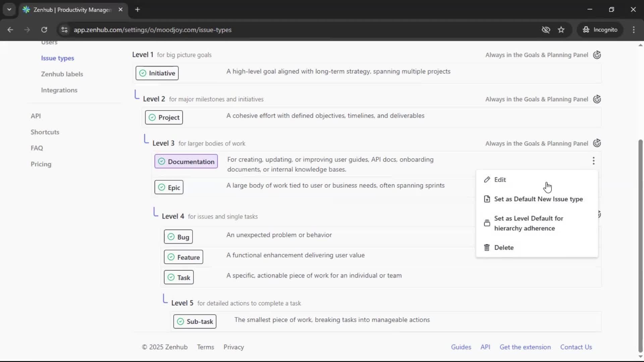Viewport: 644px width, 362px height.
Task: Click the bookmark star in the address bar
Action: 561,30
